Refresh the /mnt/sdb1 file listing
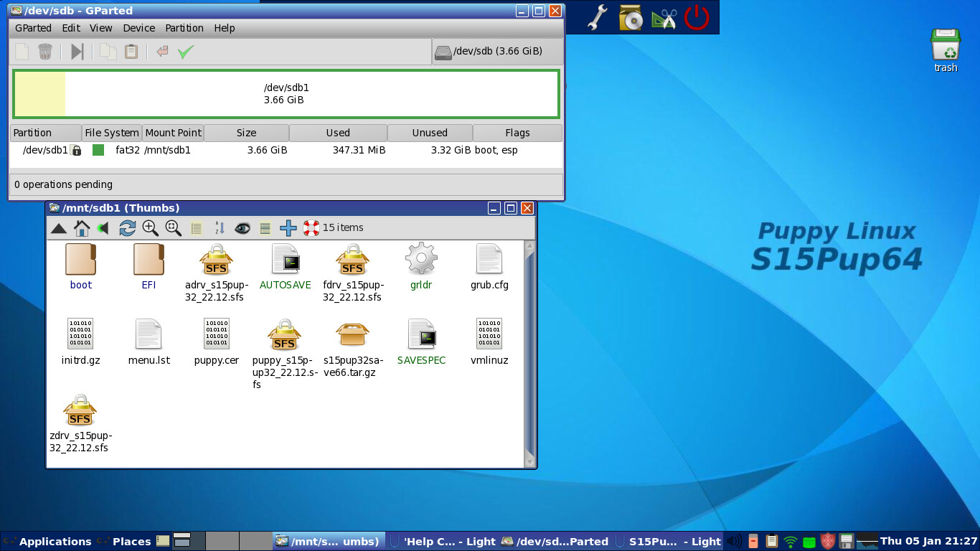 (128, 227)
